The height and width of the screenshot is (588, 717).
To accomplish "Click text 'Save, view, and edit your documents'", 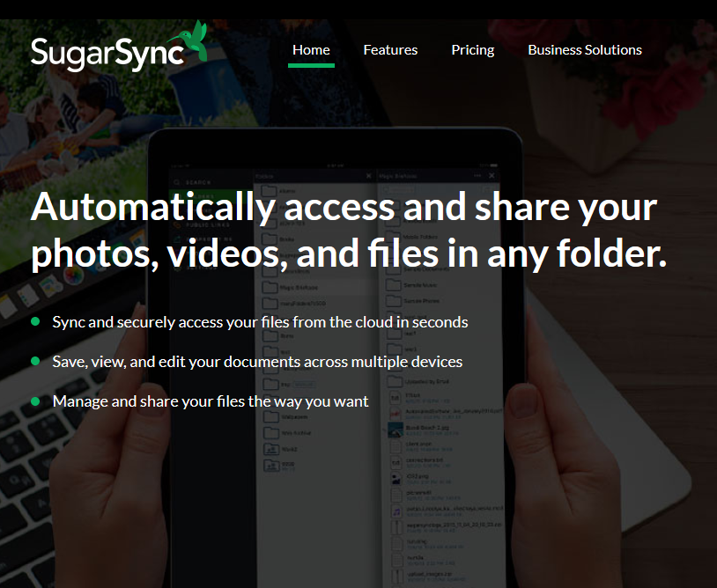I will (x=176, y=362).
